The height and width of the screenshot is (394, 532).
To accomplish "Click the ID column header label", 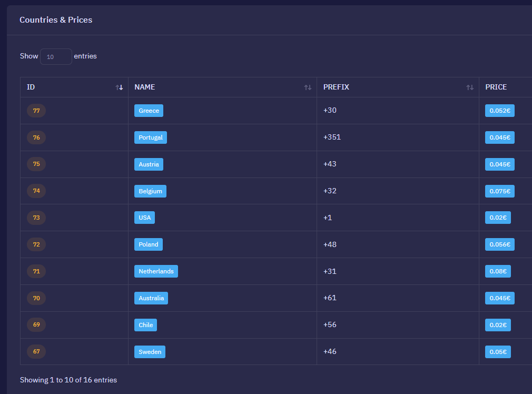I will click(31, 87).
